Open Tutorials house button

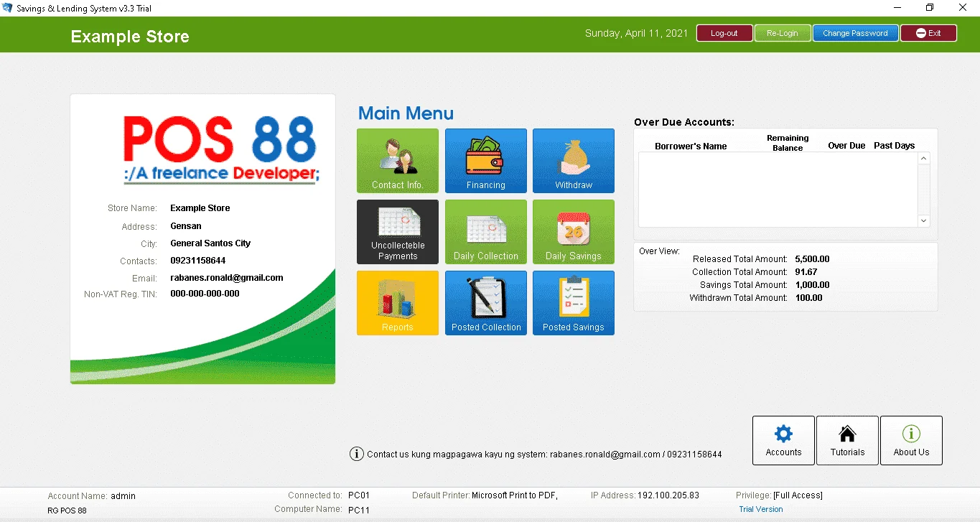click(847, 440)
